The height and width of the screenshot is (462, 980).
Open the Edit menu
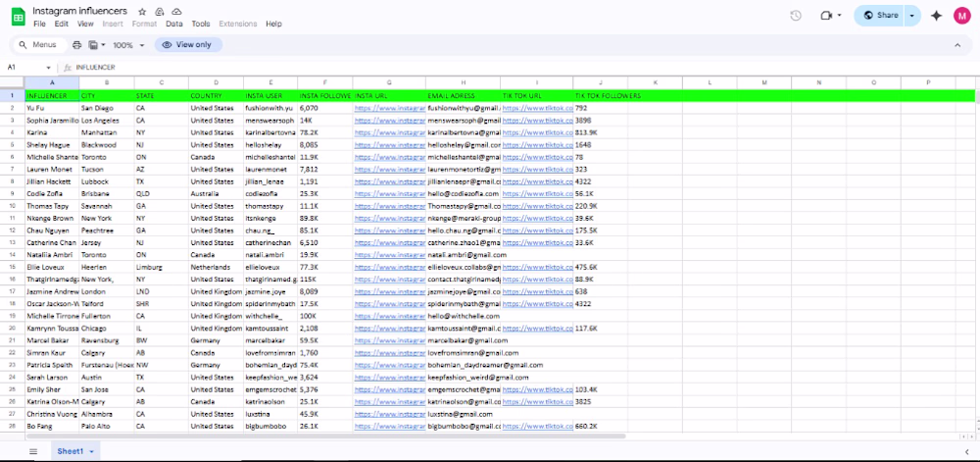click(x=61, y=24)
